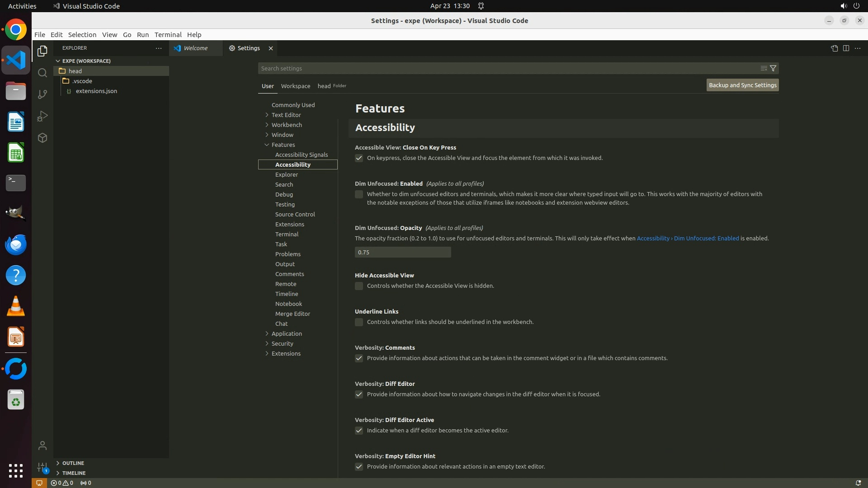Open Run and Debug view icon

[42, 116]
